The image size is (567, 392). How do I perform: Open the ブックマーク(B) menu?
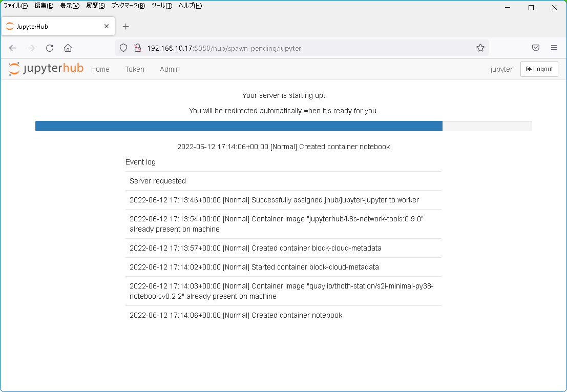[129, 6]
